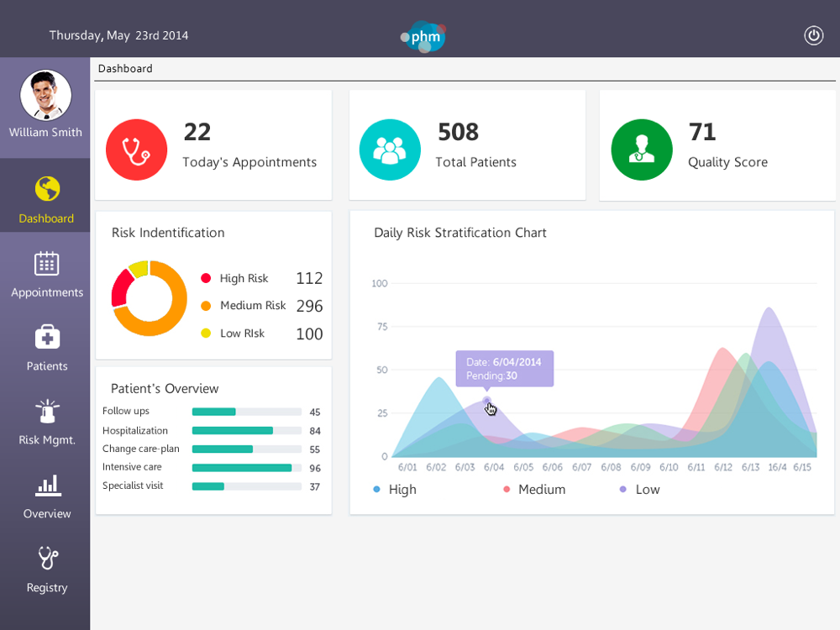The height and width of the screenshot is (630, 840).
Task: Open Dashboard via the globe icon
Action: point(47,189)
